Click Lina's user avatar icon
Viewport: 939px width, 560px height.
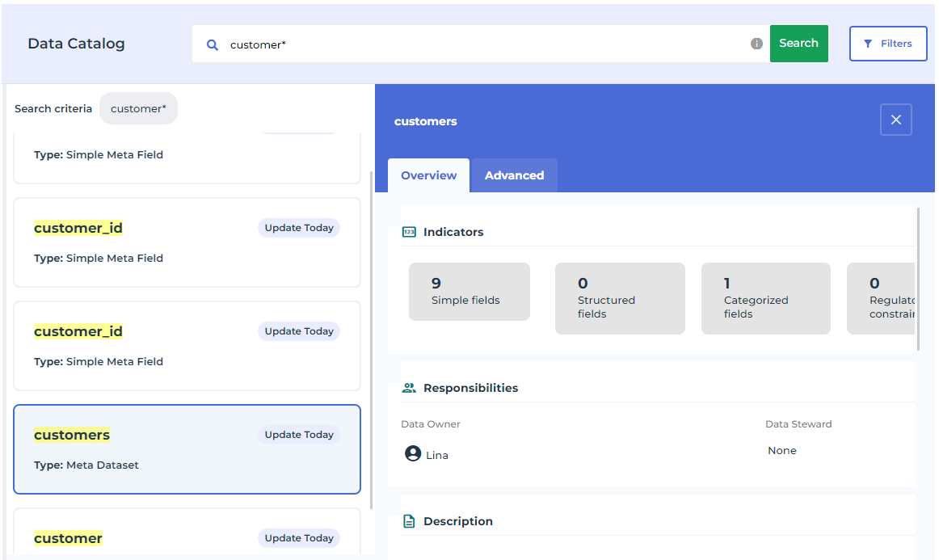[x=413, y=454]
